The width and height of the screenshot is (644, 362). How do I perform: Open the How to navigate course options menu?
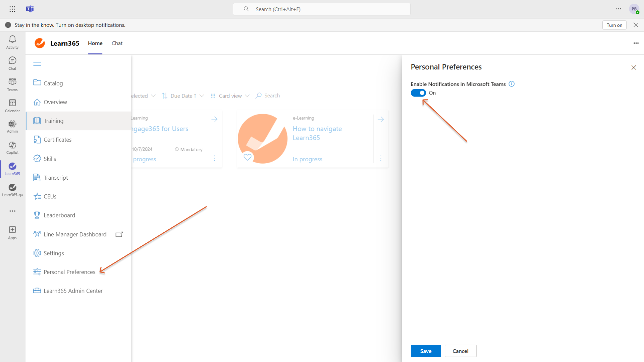(381, 158)
